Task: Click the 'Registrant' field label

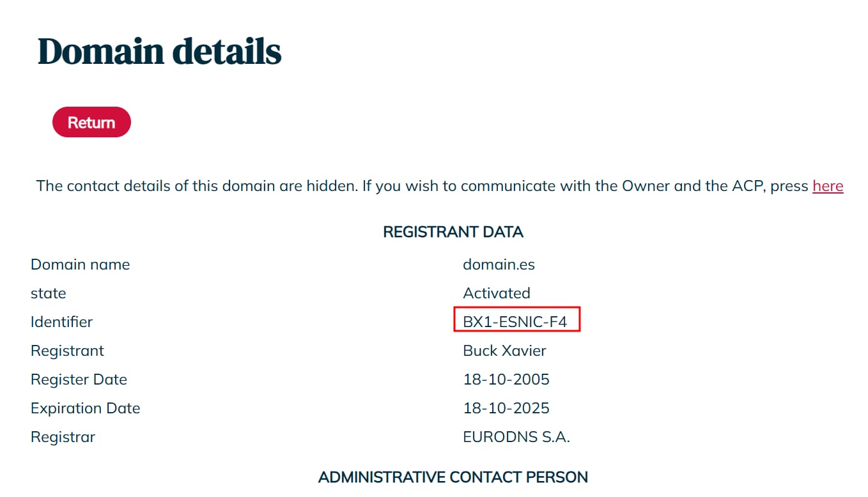Action: tap(67, 351)
